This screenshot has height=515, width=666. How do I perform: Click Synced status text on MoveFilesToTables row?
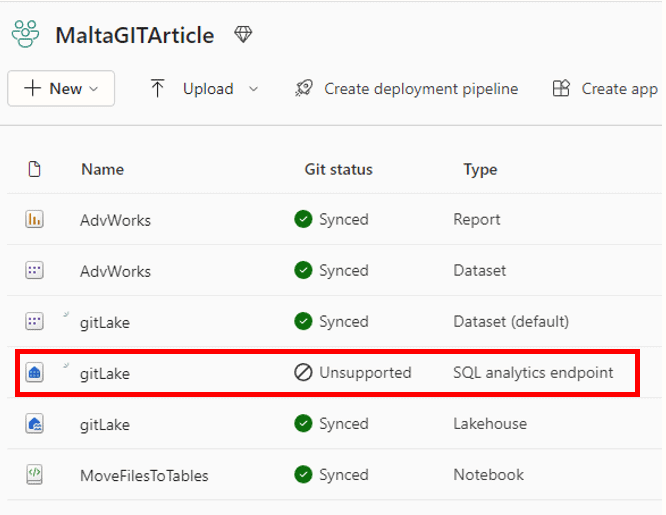pyautogui.click(x=344, y=475)
